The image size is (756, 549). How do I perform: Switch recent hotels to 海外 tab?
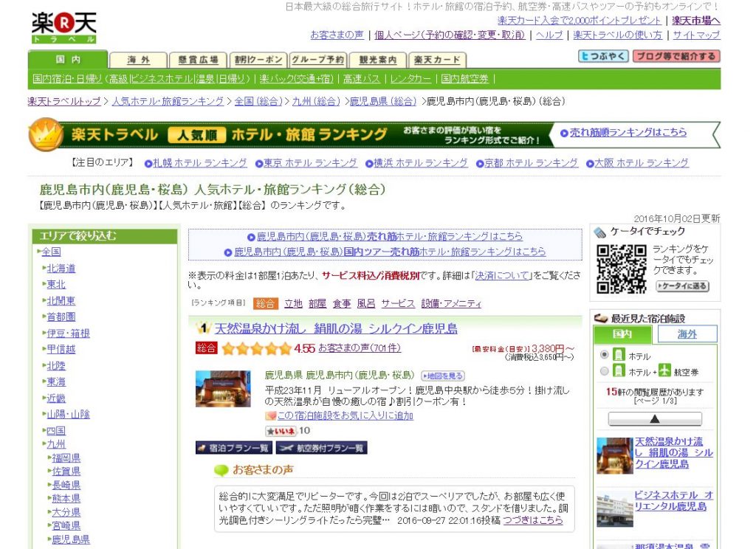click(x=687, y=334)
